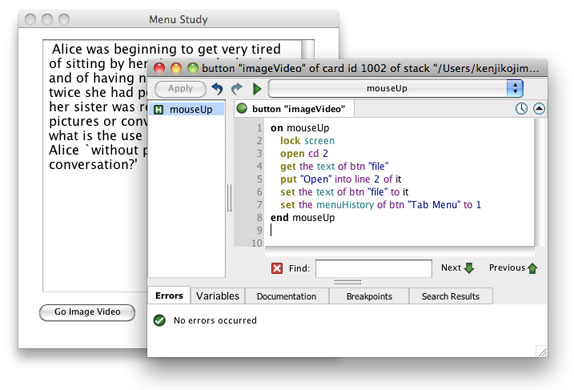Screen dimensions: 574x390
Task: Click the script editor resize grip corner
Action: point(542,351)
